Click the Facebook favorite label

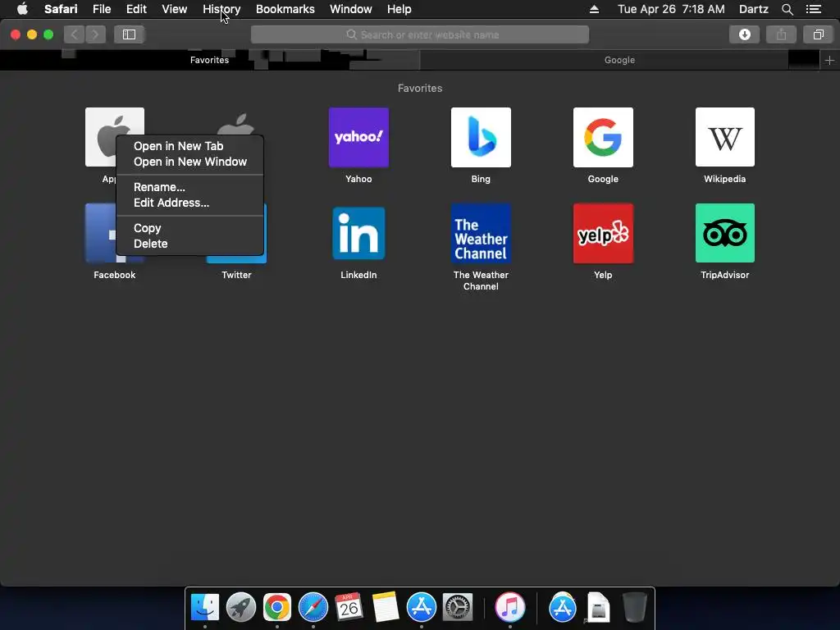coord(114,275)
